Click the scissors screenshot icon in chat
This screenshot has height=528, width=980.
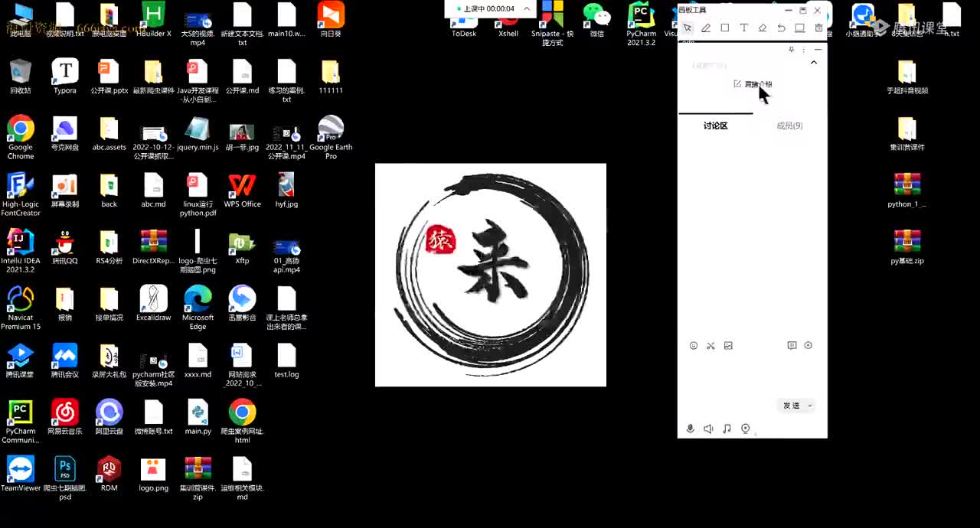coord(710,346)
